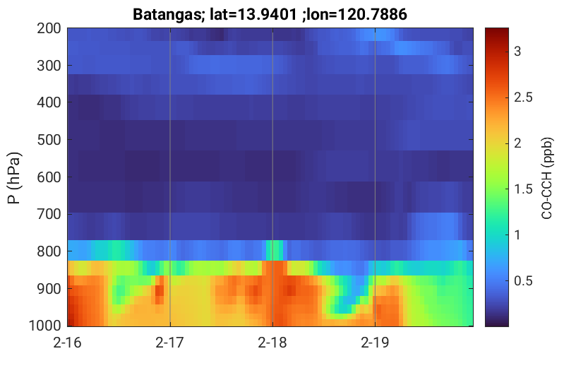
Task: Click the vertical gridline at date 2-18
Action: coord(272,177)
